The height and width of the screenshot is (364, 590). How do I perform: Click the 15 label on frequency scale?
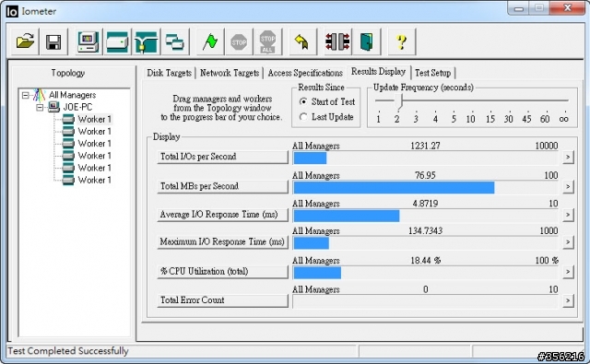point(490,119)
